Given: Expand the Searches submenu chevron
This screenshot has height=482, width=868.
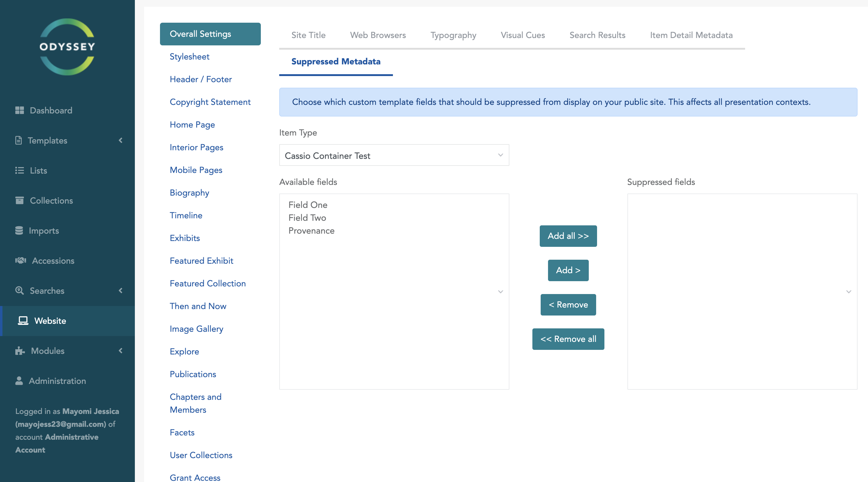Looking at the screenshot, I should [121, 290].
